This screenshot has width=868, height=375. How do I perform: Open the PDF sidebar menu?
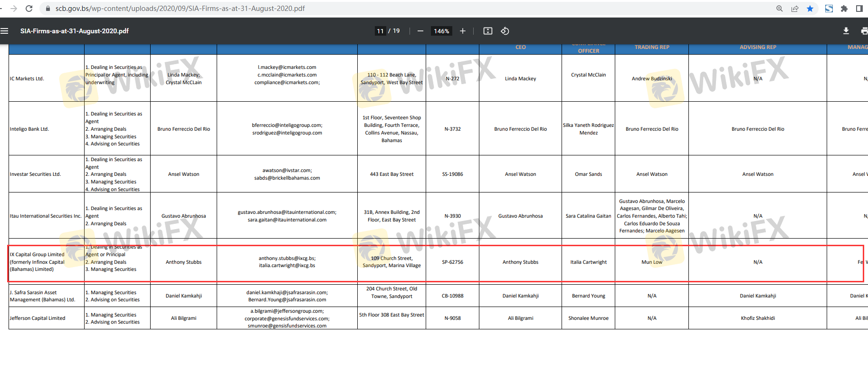(x=5, y=31)
